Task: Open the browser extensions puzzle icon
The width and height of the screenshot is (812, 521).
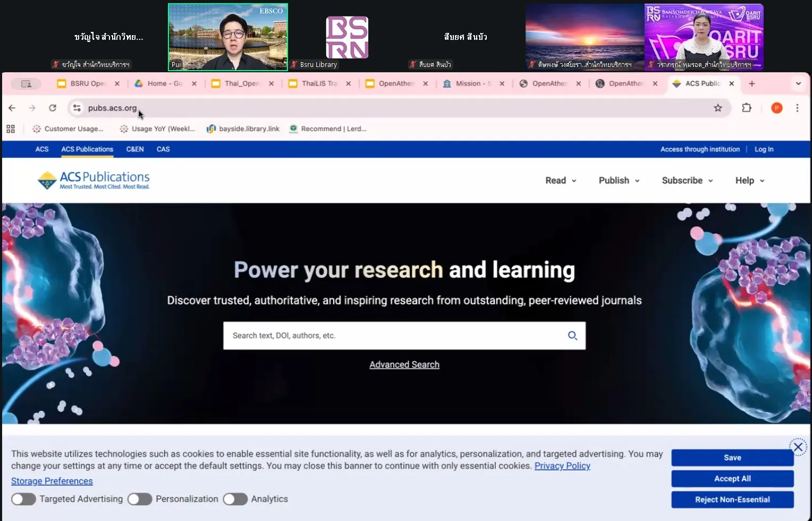Action: click(x=747, y=108)
